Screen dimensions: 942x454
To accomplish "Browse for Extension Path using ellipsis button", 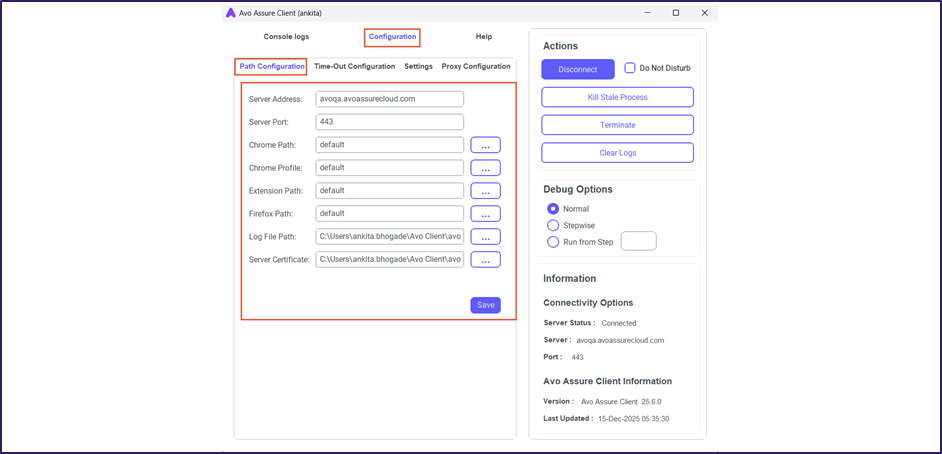I will [485, 191].
